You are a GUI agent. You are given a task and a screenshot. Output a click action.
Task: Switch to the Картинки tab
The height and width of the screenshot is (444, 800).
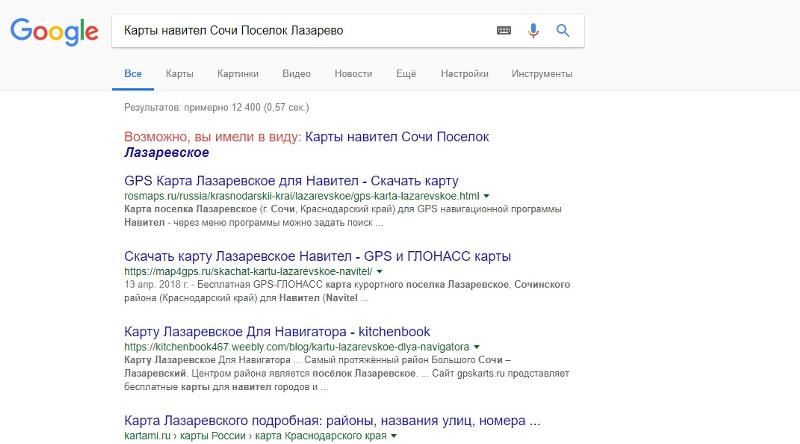(238, 73)
